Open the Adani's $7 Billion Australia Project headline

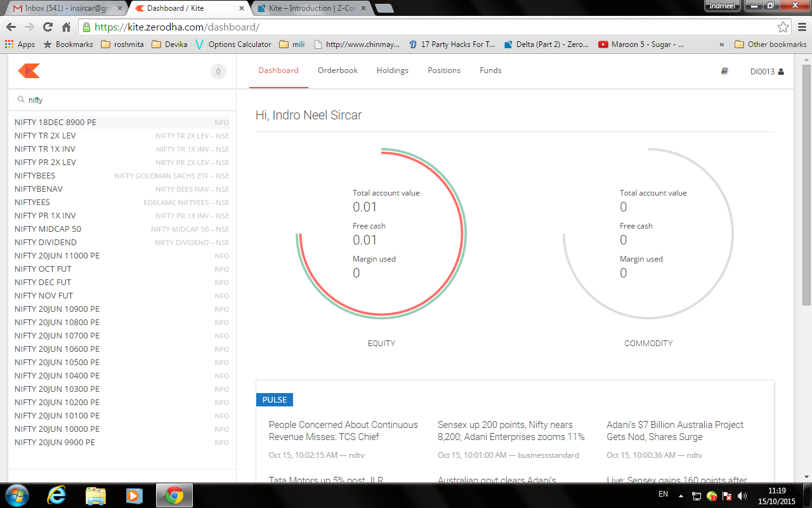pyautogui.click(x=675, y=431)
